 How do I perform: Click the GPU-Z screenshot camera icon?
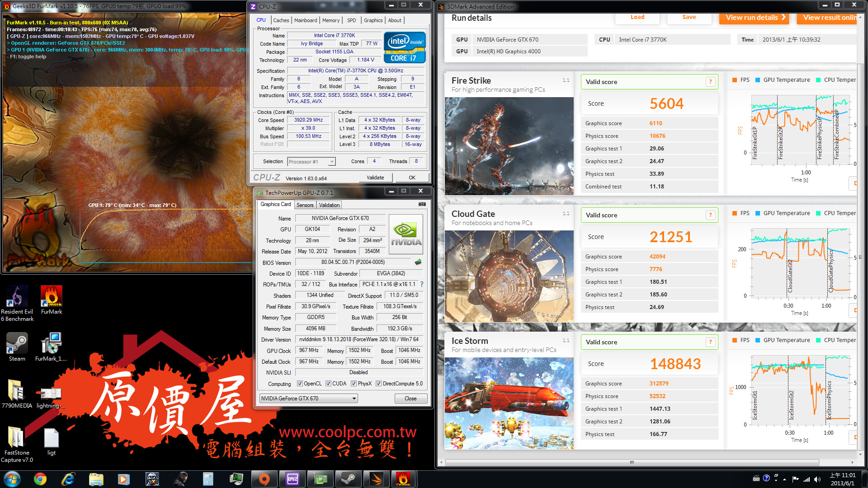(422, 204)
